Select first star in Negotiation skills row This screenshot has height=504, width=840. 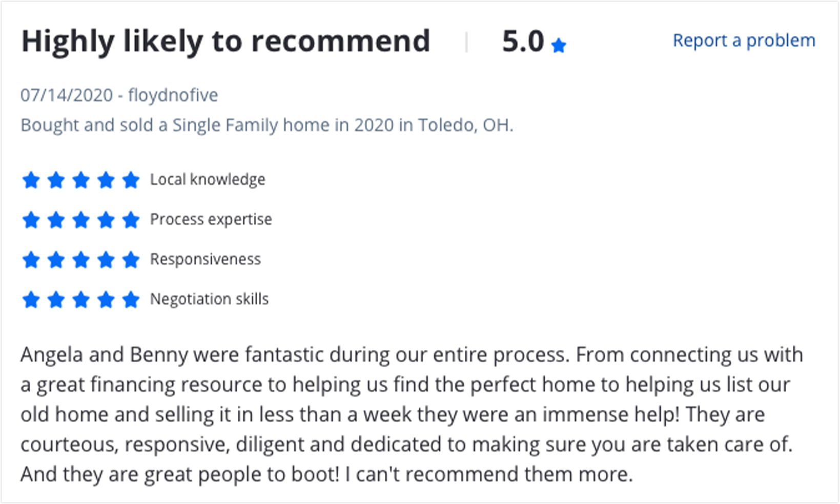(31, 299)
